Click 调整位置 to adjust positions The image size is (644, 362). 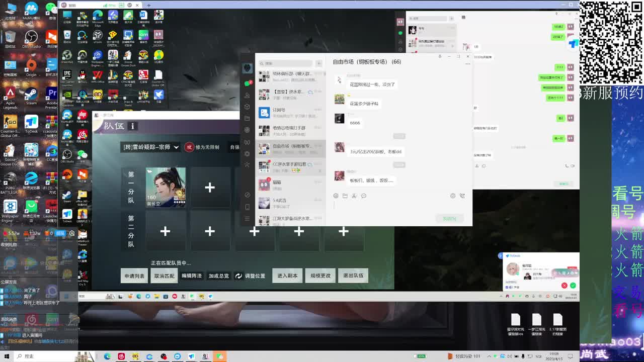tap(251, 276)
